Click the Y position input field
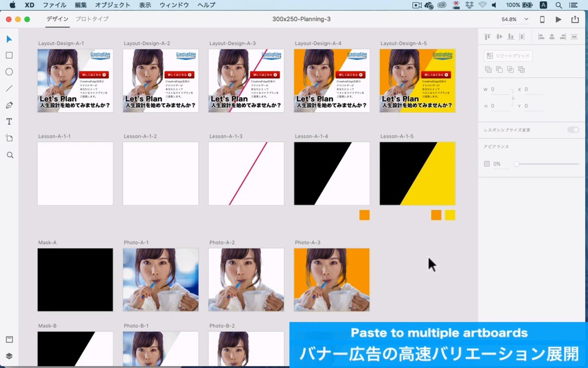 pyautogui.click(x=534, y=106)
